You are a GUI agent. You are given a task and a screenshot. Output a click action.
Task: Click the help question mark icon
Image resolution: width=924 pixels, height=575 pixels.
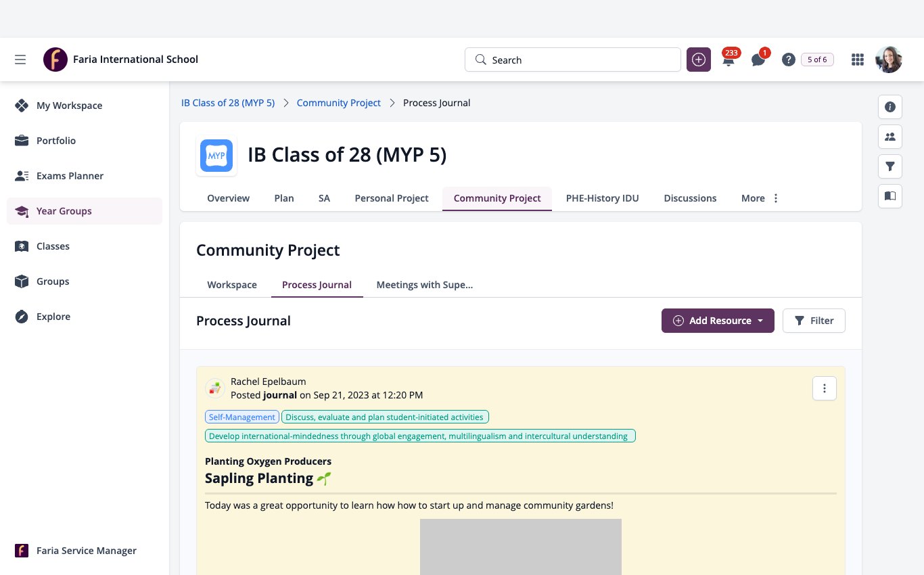(788, 60)
